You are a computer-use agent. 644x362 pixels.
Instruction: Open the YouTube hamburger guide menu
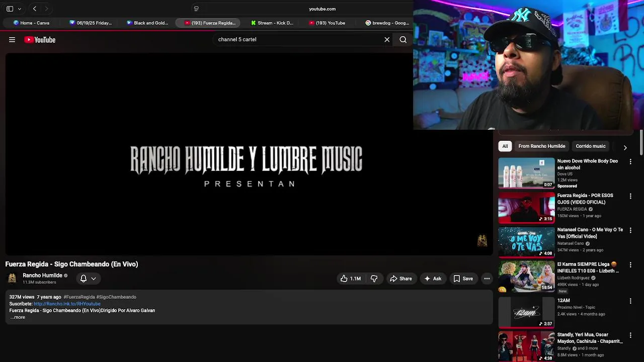[x=12, y=40]
